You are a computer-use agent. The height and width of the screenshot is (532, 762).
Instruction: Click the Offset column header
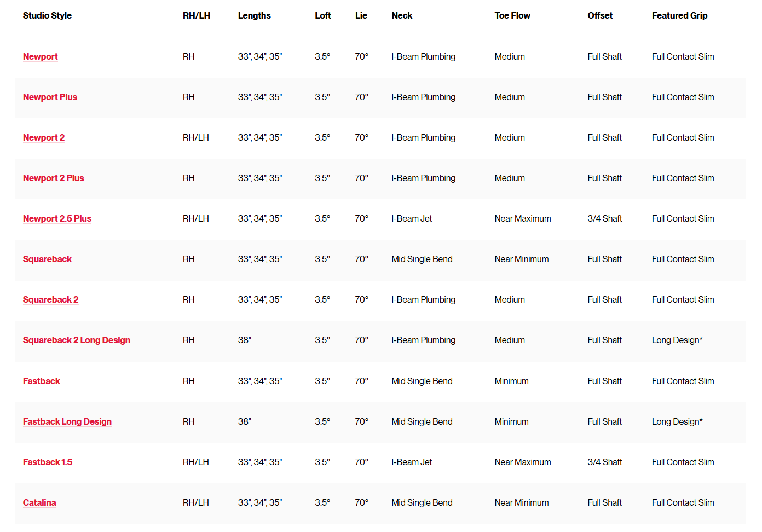tap(600, 15)
